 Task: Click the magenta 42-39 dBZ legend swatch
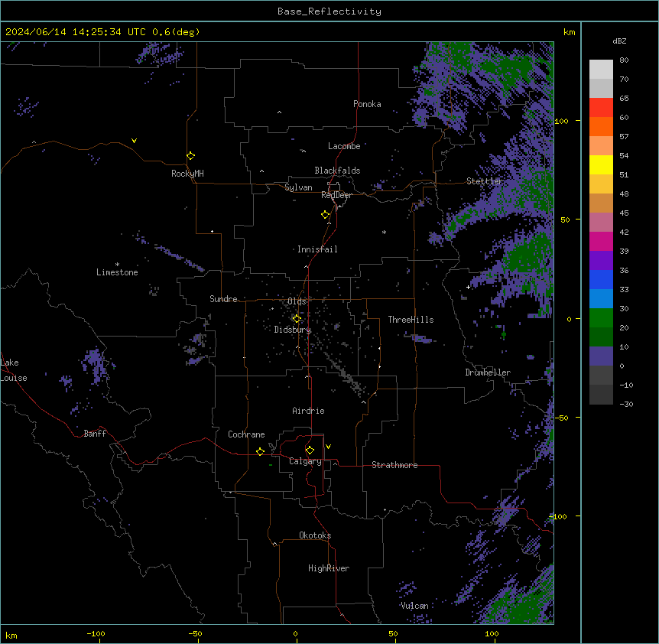tap(601, 241)
